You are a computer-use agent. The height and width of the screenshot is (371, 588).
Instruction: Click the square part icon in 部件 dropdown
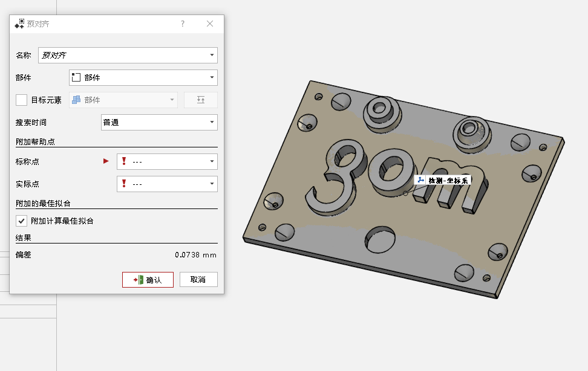[76, 77]
